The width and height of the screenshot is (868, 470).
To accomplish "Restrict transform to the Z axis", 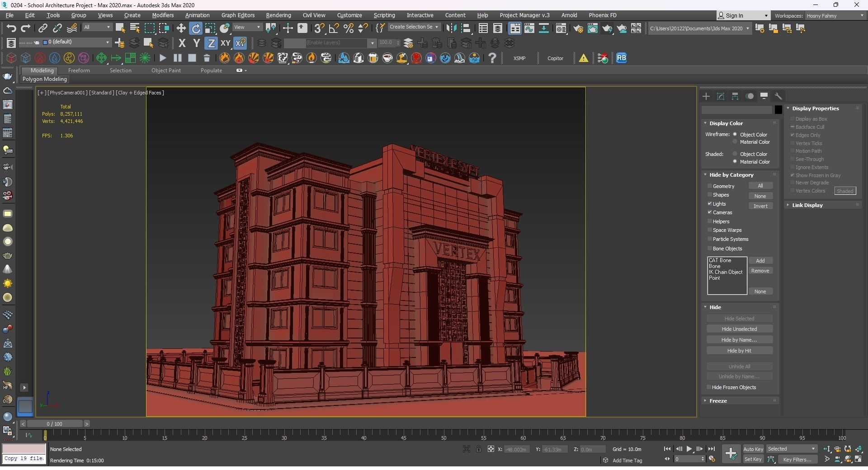I will coord(211,43).
